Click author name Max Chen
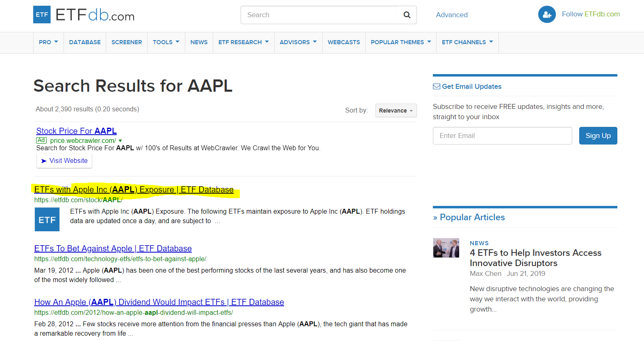This screenshot has width=644, height=341. click(x=485, y=273)
